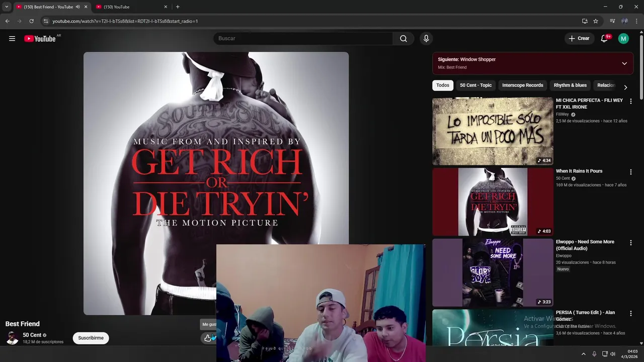
Task: Open the 50 Cent channel avatar
Action: click(13, 338)
